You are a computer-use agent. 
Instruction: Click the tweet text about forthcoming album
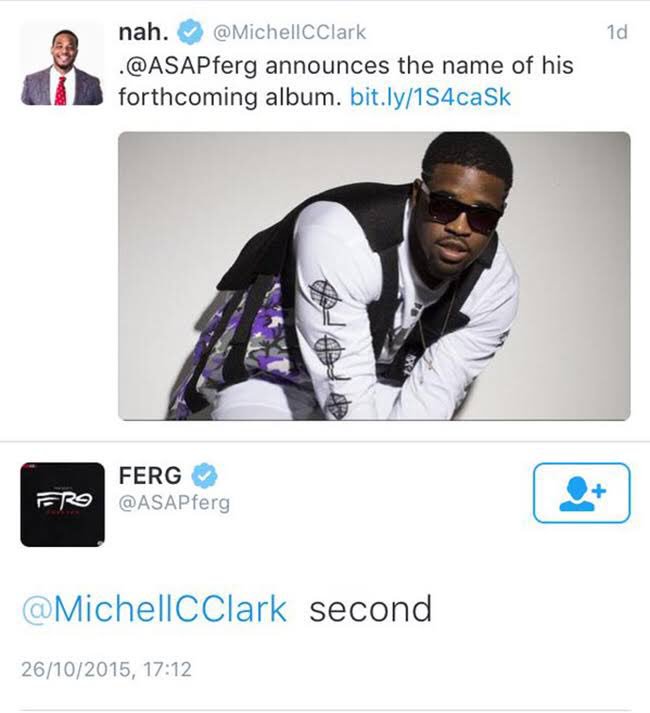point(346,81)
